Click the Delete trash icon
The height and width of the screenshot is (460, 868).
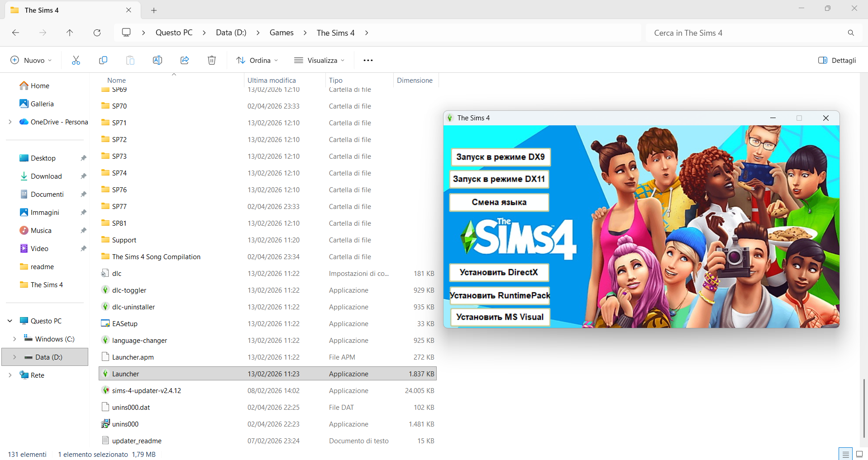(x=212, y=60)
